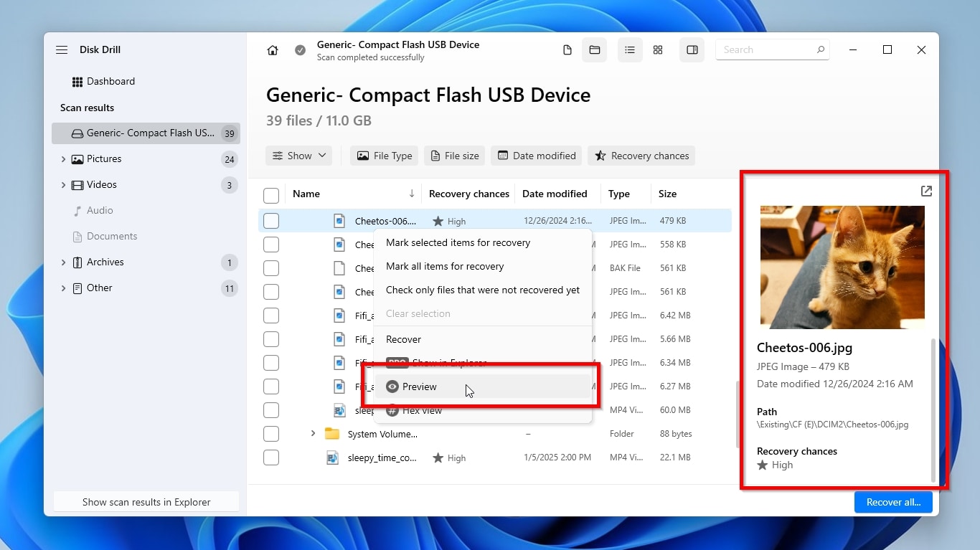Click the 1/5/2025 2:00 PM date cell
This screenshot has width=980, height=550.
(x=557, y=457)
